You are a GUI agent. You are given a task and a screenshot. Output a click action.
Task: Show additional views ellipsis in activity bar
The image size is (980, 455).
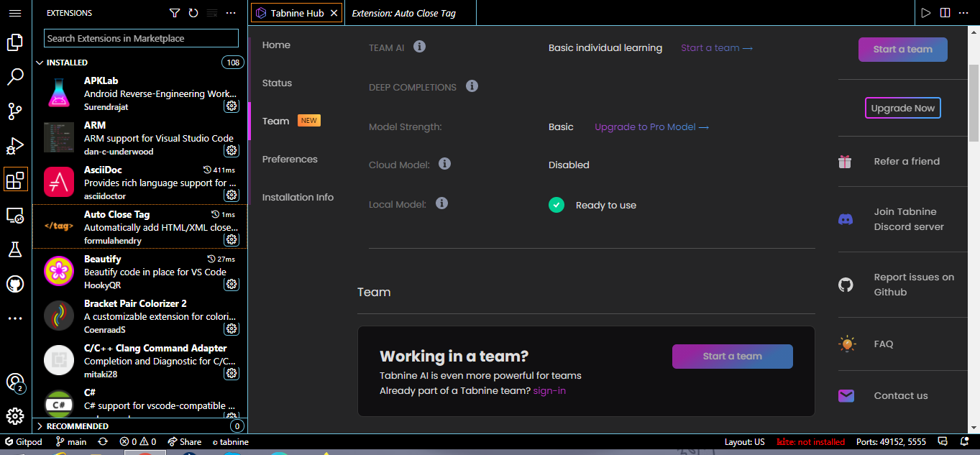coord(15,318)
